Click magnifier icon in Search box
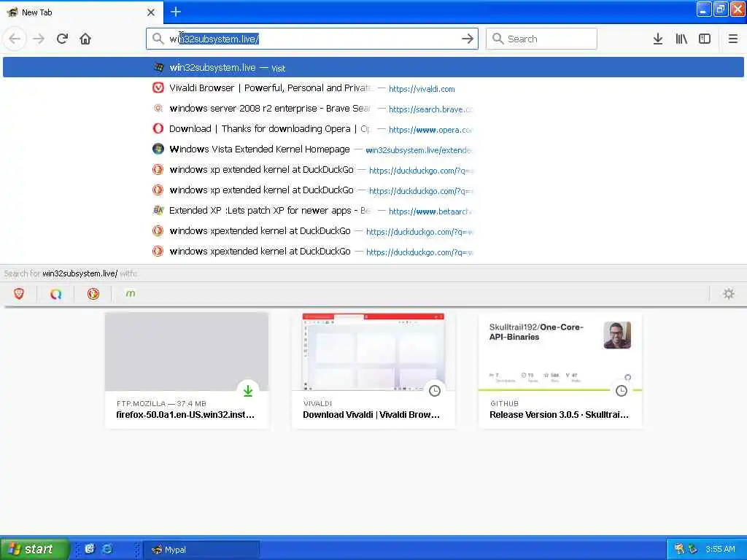747x560 pixels. [498, 39]
